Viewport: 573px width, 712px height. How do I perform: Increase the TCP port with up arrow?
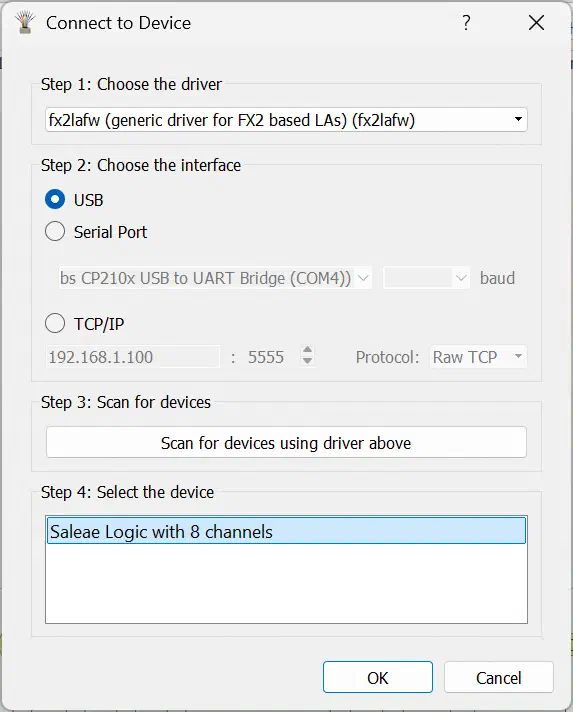[x=307, y=351]
